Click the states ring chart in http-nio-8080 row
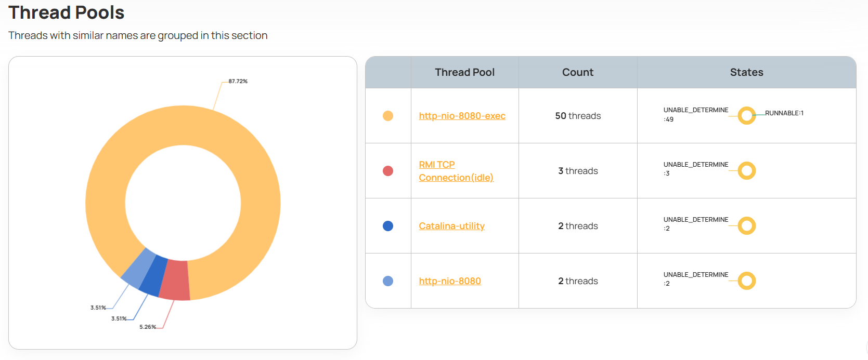This screenshot has height=360, width=868. point(747,281)
